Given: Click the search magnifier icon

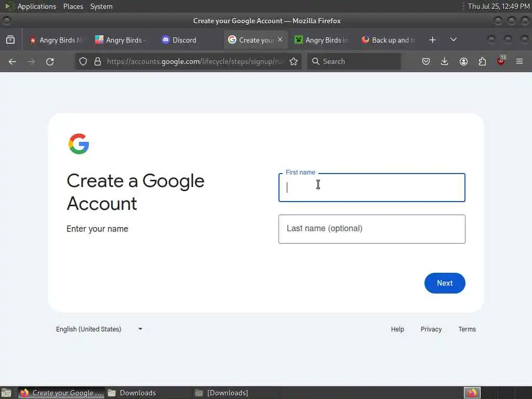Looking at the screenshot, I should pos(315,61).
